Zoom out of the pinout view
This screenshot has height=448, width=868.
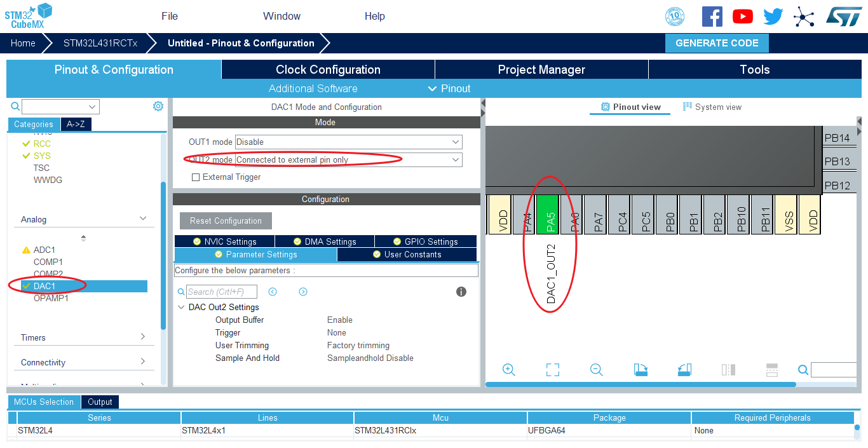596,370
